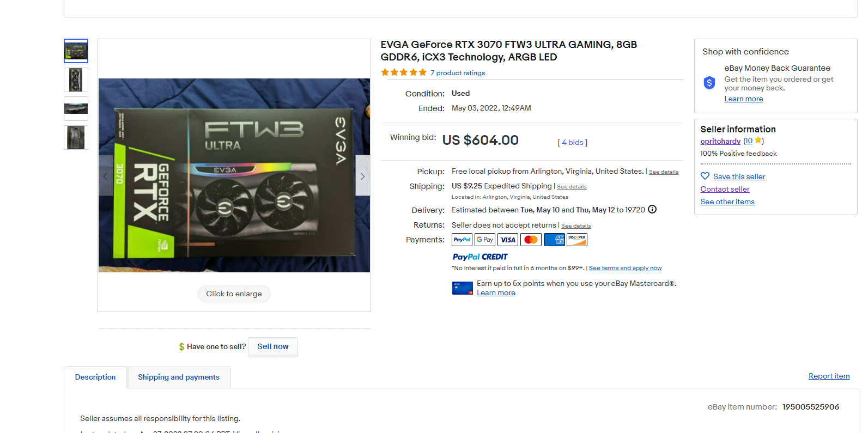The width and height of the screenshot is (868, 433).
Task: Open the 4 bids link
Action: point(572,142)
